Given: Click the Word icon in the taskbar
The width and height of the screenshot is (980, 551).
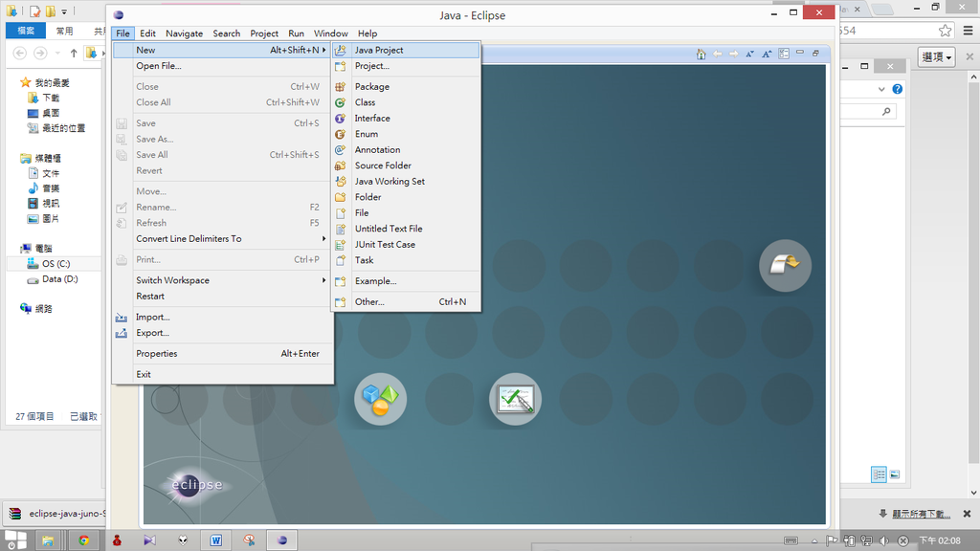Looking at the screenshot, I should tap(215, 540).
